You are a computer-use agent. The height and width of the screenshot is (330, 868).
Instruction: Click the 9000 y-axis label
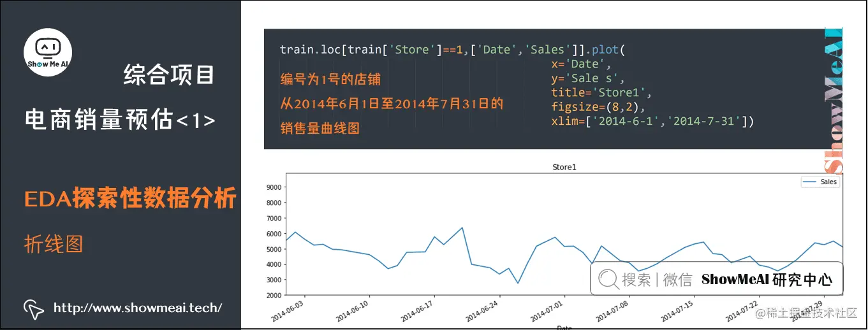pyautogui.click(x=274, y=187)
